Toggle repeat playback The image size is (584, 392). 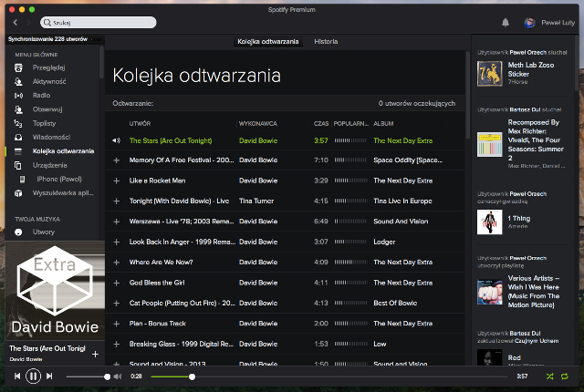point(565,377)
